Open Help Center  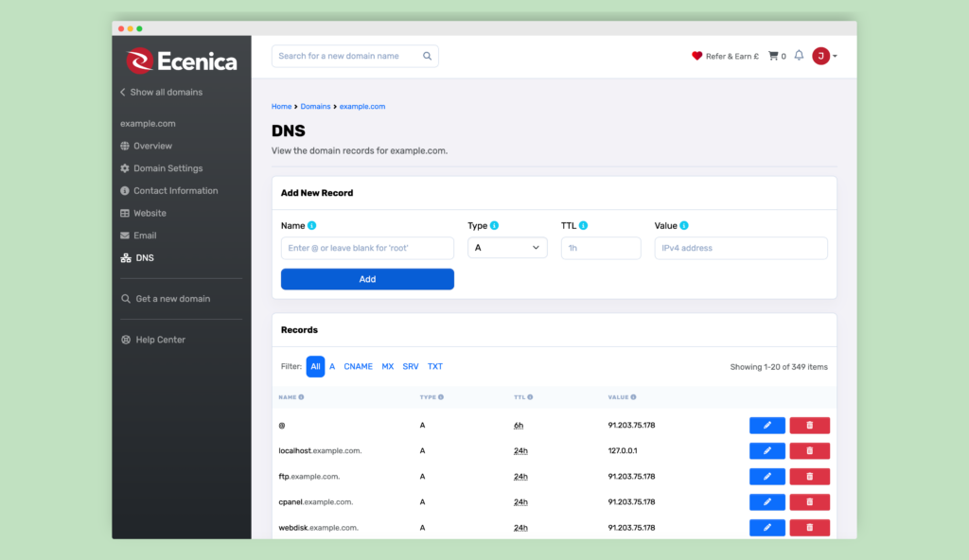[x=153, y=340]
